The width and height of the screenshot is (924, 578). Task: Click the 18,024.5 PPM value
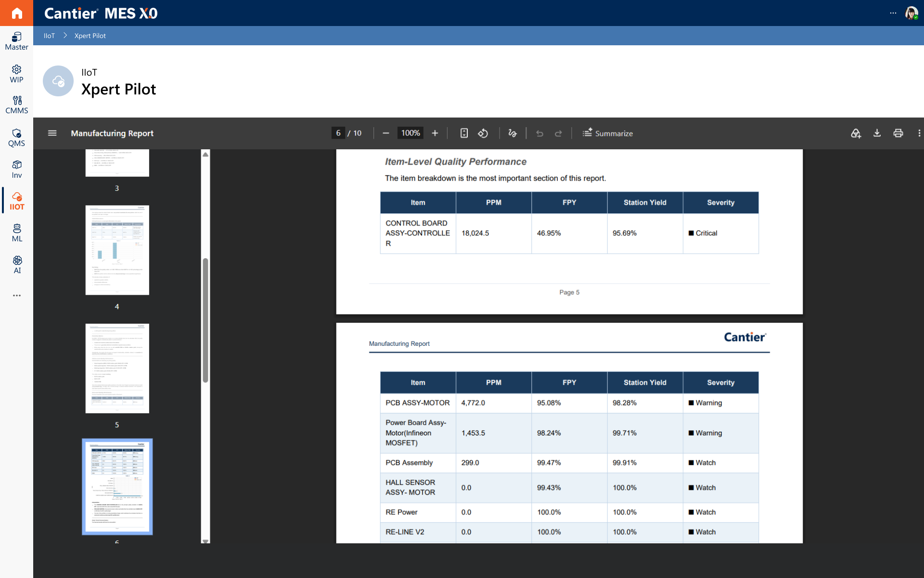[x=475, y=233]
